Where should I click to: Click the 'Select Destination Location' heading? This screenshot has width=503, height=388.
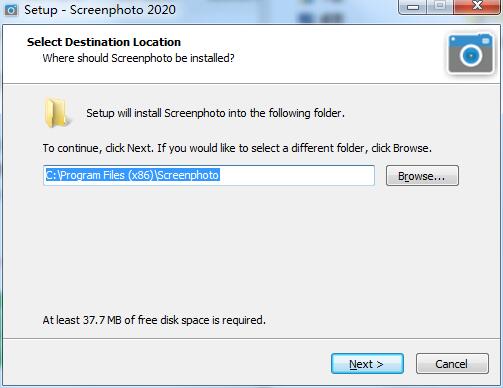pos(104,42)
